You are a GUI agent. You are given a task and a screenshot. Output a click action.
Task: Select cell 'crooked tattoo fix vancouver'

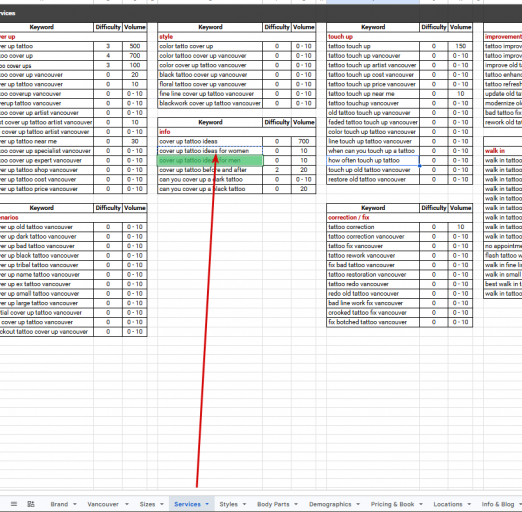(373, 313)
